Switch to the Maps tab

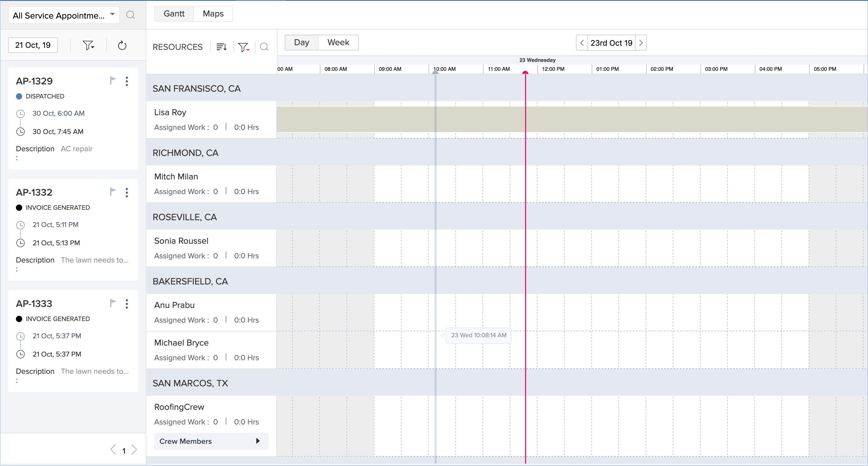213,14
